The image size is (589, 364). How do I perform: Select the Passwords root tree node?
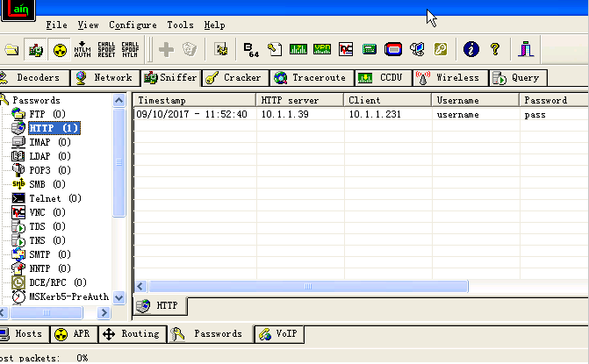coord(37,100)
